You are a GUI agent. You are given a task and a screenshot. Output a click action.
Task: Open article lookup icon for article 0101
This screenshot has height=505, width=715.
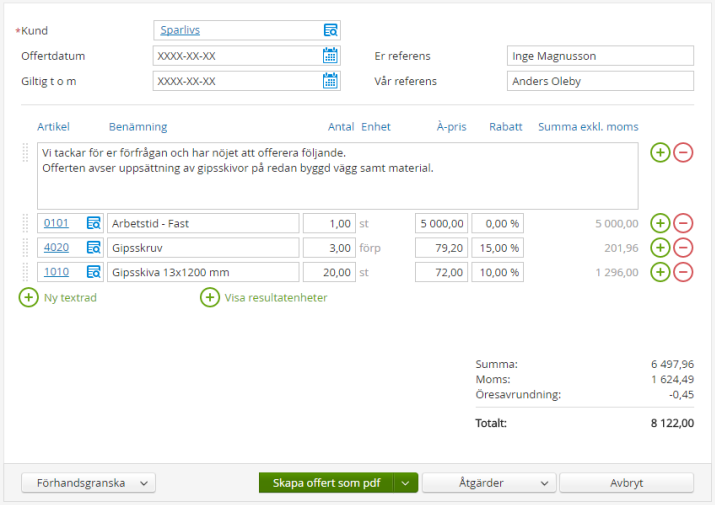pos(94,223)
